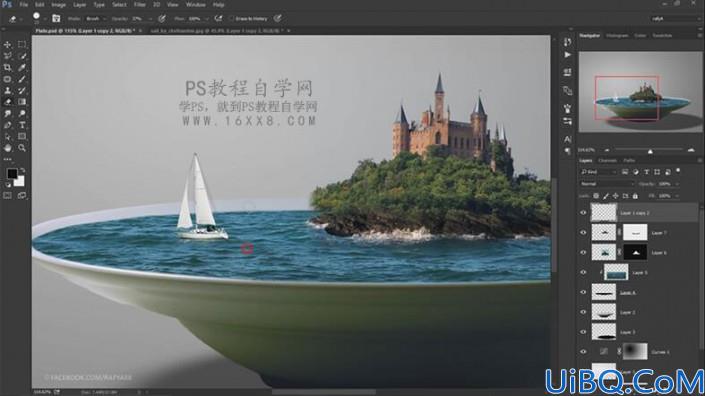
Task: Open the layer Fill dropdown
Action: pos(676,196)
